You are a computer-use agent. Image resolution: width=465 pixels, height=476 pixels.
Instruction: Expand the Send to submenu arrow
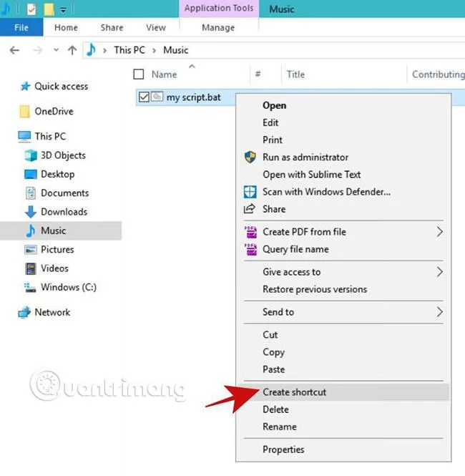coord(440,312)
